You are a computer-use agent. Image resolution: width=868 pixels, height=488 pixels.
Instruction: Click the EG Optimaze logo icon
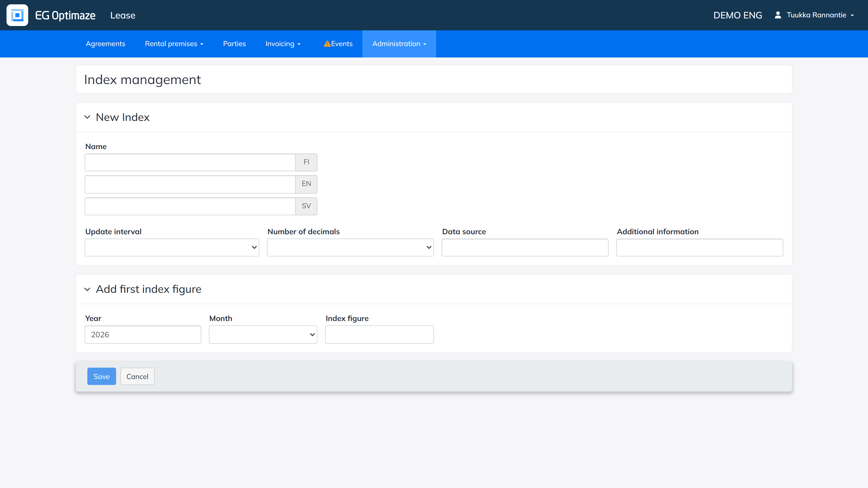(17, 15)
